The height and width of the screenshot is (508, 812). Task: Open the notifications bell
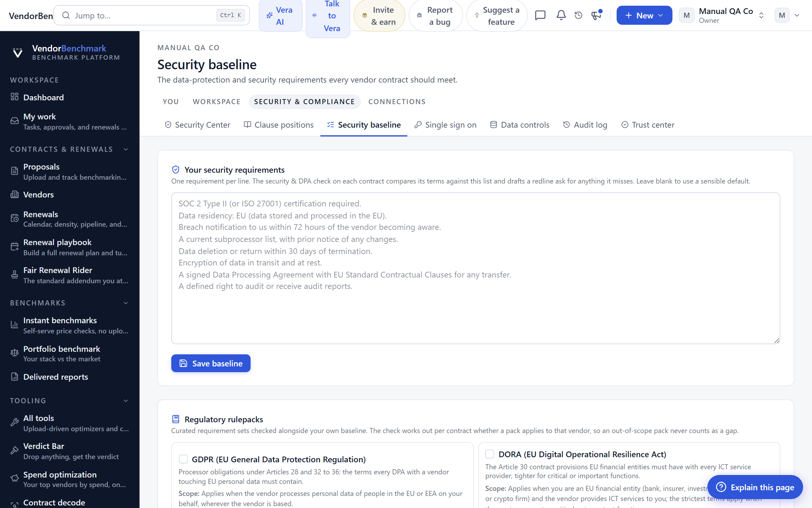pos(561,16)
